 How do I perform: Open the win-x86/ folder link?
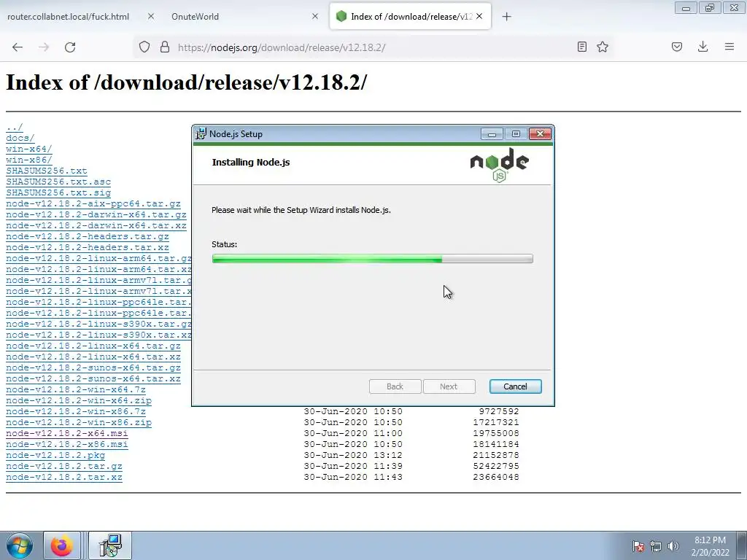coord(28,160)
